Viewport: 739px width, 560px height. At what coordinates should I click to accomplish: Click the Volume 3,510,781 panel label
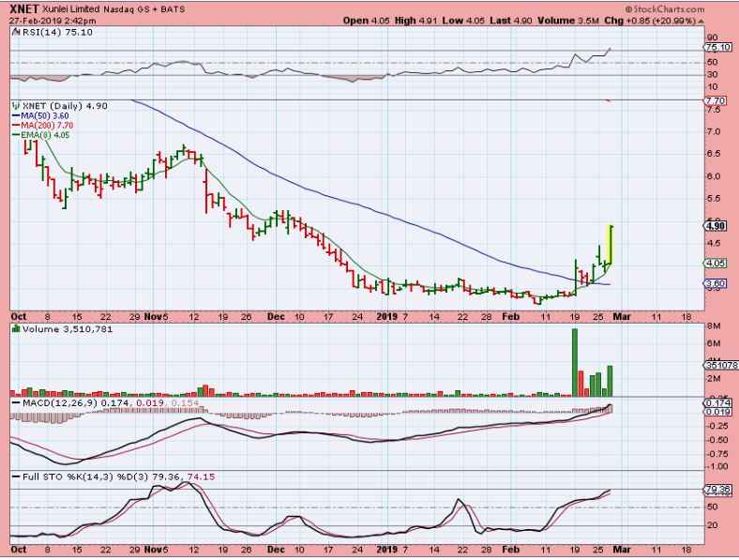(68, 329)
